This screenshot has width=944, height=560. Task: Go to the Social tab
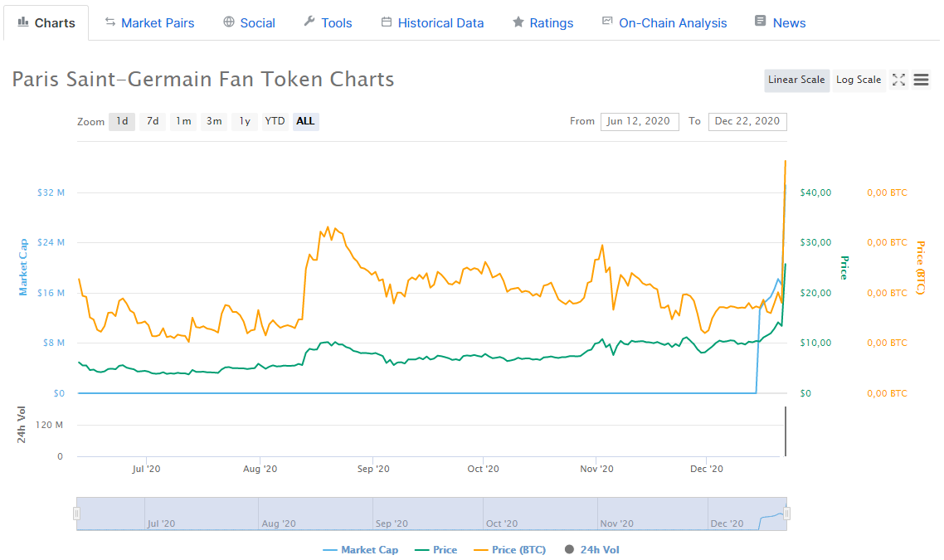pyautogui.click(x=249, y=23)
